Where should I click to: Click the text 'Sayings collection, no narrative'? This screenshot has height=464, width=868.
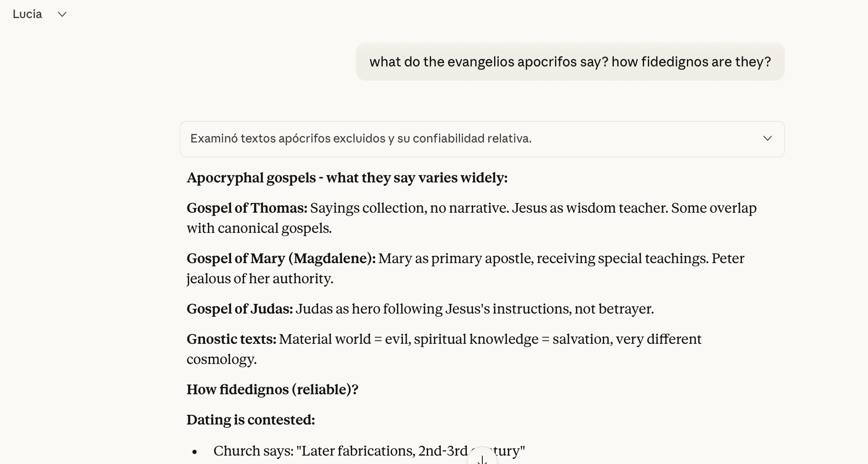(409, 208)
